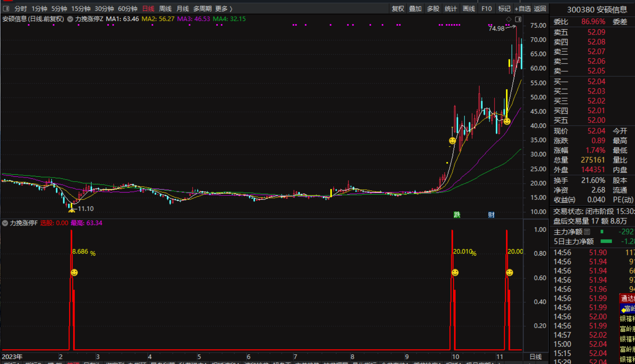This screenshot has height=364, width=635.
Task: Open the 画线 drawing tools
Action: point(469,9)
